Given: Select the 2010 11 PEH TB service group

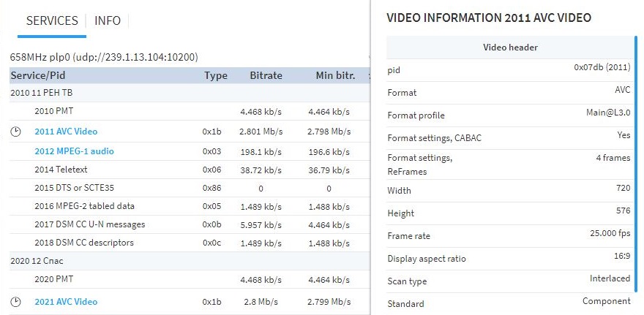Looking at the screenshot, I should coord(41,93).
